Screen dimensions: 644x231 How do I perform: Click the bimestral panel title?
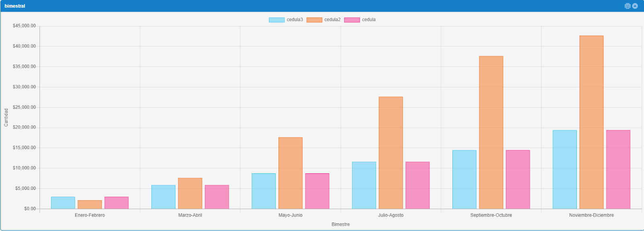click(x=15, y=6)
